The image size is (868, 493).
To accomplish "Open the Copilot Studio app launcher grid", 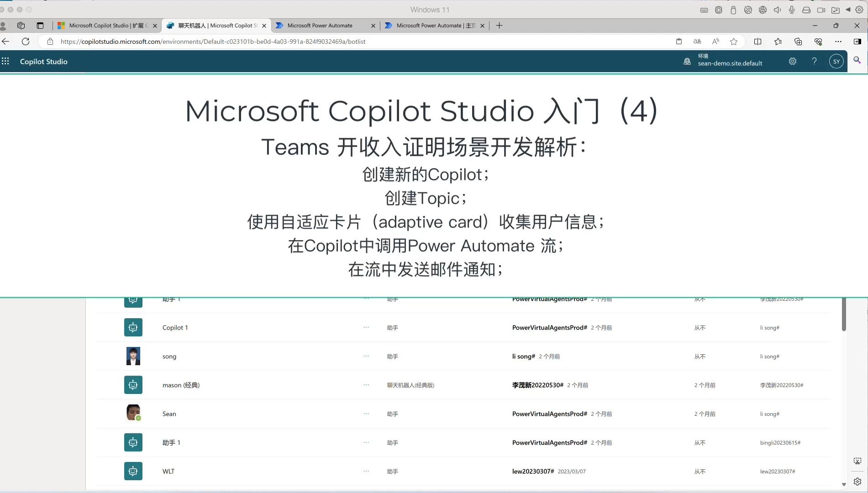I will (5, 61).
